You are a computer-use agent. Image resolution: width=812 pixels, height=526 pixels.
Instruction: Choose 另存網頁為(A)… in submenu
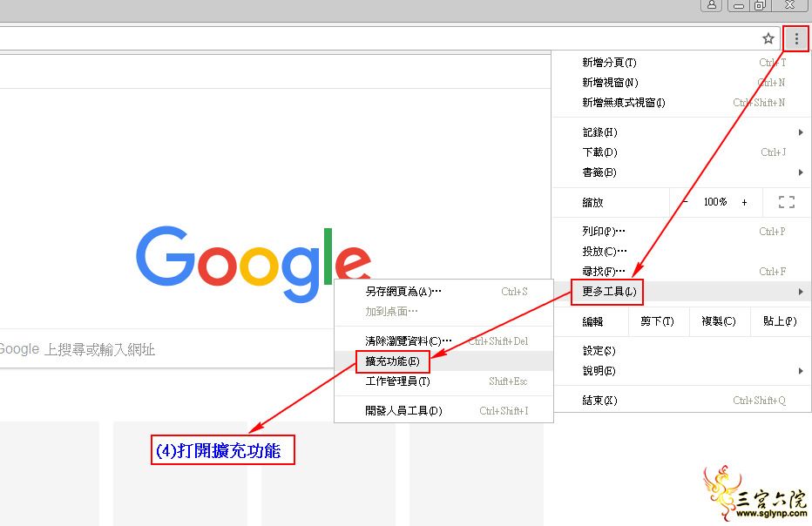[443, 292]
